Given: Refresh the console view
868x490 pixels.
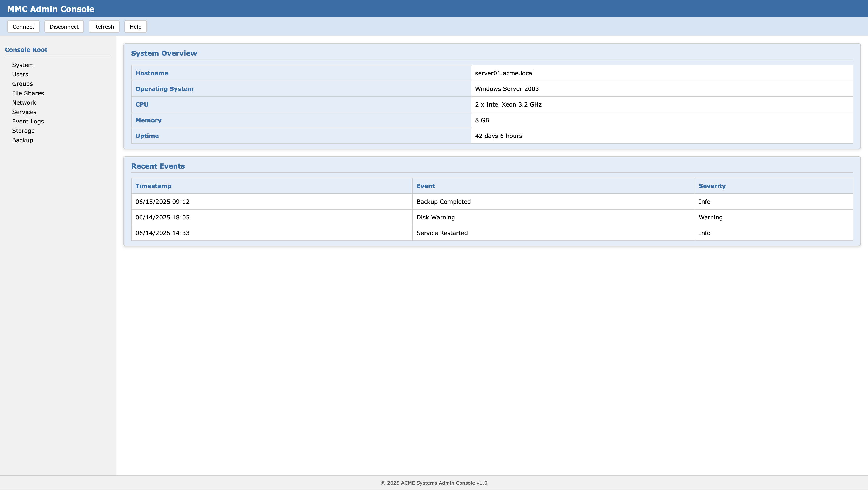Looking at the screenshot, I should tap(104, 27).
